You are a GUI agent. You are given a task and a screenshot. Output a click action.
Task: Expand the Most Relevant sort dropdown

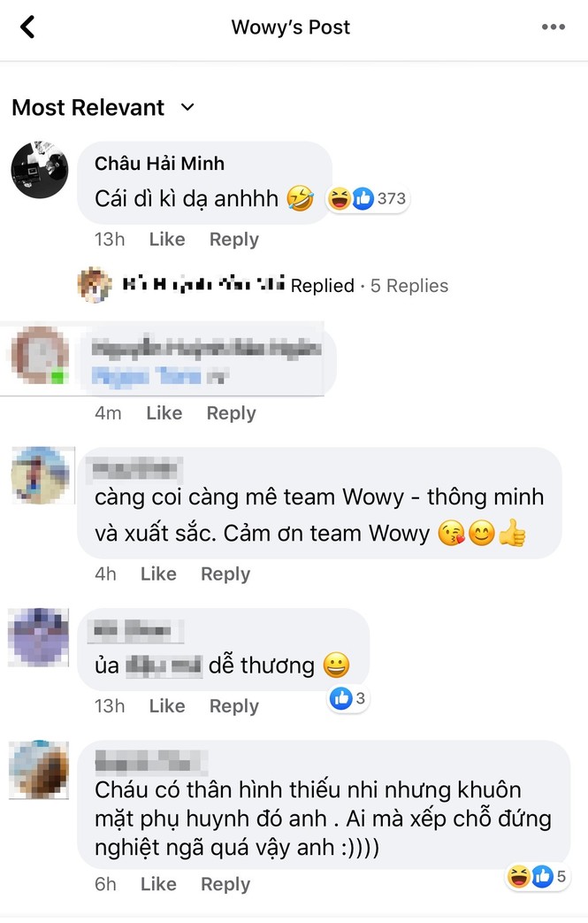click(103, 108)
